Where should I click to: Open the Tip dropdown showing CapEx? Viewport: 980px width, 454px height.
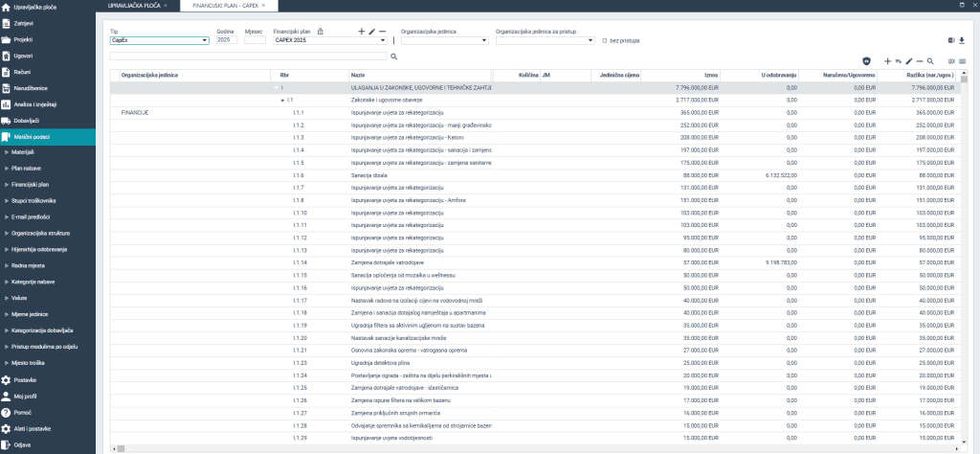(x=159, y=40)
